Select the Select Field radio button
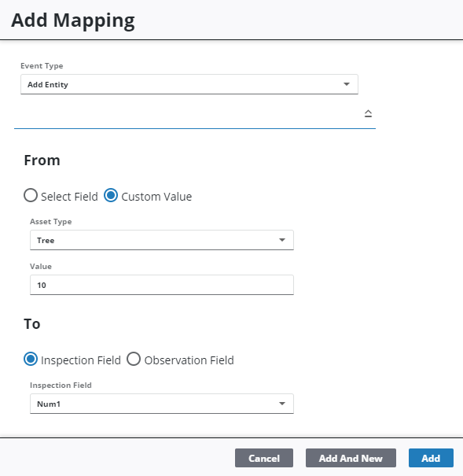The image size is (463, 476). point(31,195)
